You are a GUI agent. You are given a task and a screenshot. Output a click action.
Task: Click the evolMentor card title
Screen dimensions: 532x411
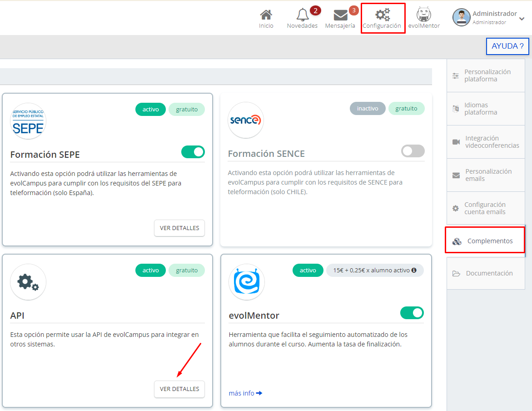[254, 316]
